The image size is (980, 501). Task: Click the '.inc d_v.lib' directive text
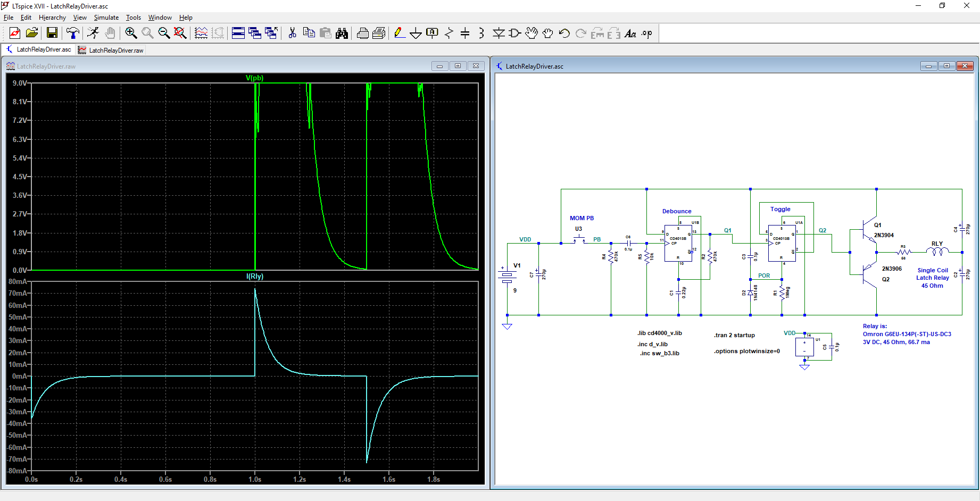click(653, 344)
